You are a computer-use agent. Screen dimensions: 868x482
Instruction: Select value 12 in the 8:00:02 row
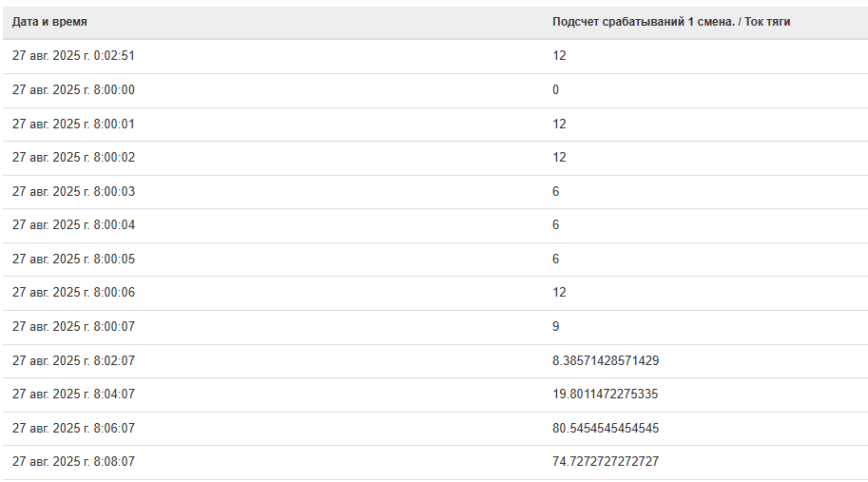559,158
